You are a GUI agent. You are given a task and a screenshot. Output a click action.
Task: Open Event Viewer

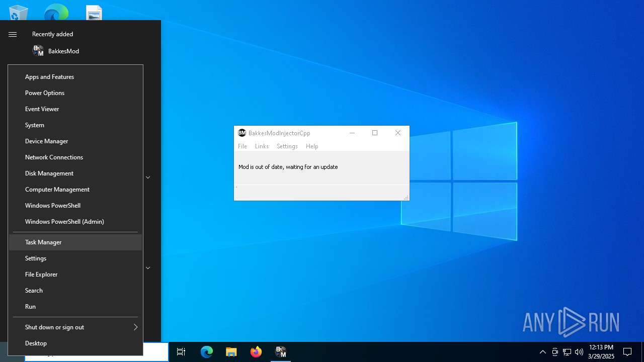click(x=75, y=109)
